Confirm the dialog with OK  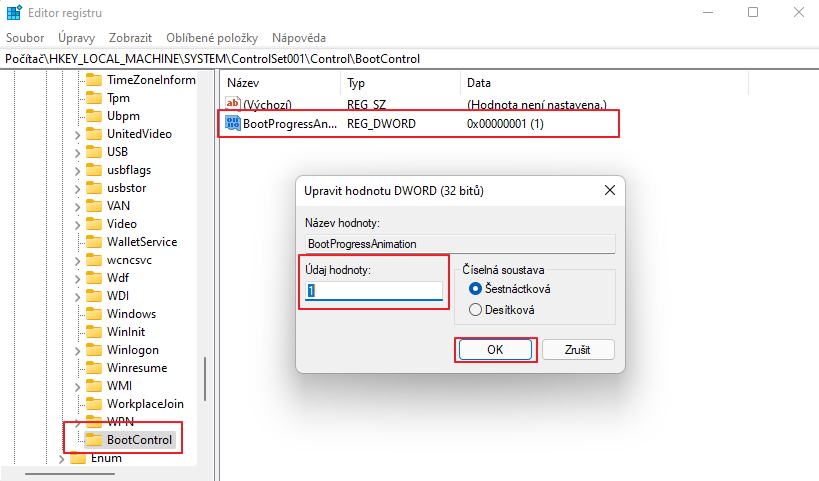[495, 350]
